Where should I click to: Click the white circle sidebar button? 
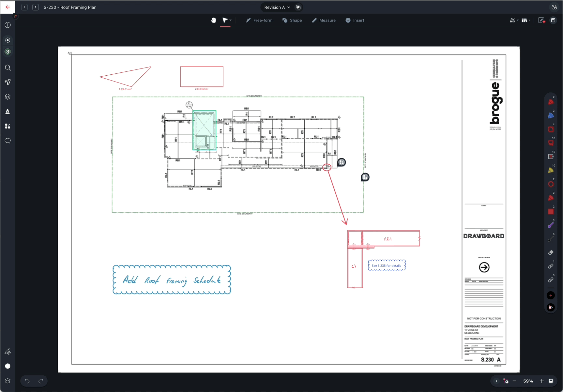(x=8, y=366)
